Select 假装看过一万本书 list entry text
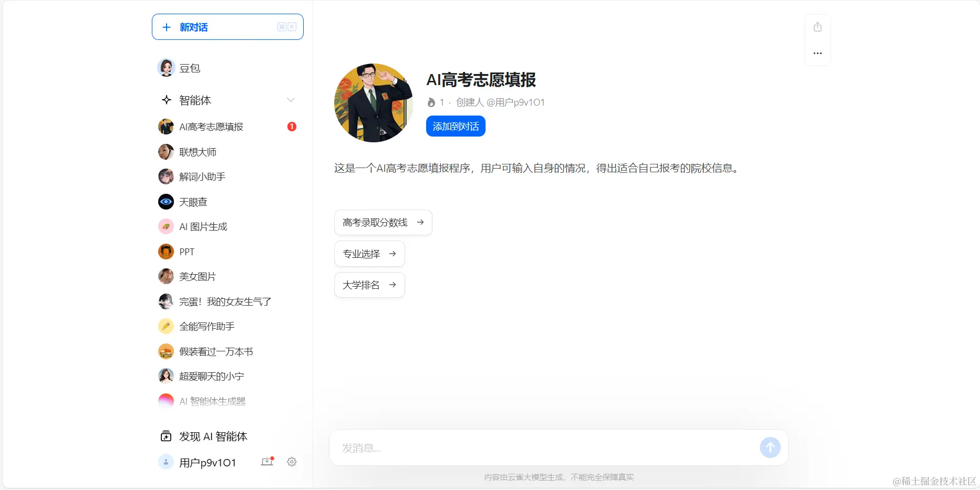The height and width of the screenshot is (490, 980). tap(216, 351)
